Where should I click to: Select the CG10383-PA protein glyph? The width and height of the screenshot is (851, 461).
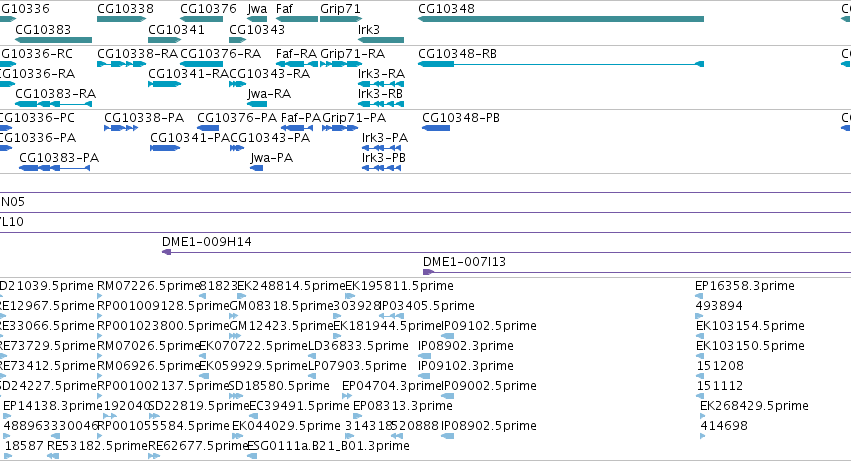pos(54,168)
